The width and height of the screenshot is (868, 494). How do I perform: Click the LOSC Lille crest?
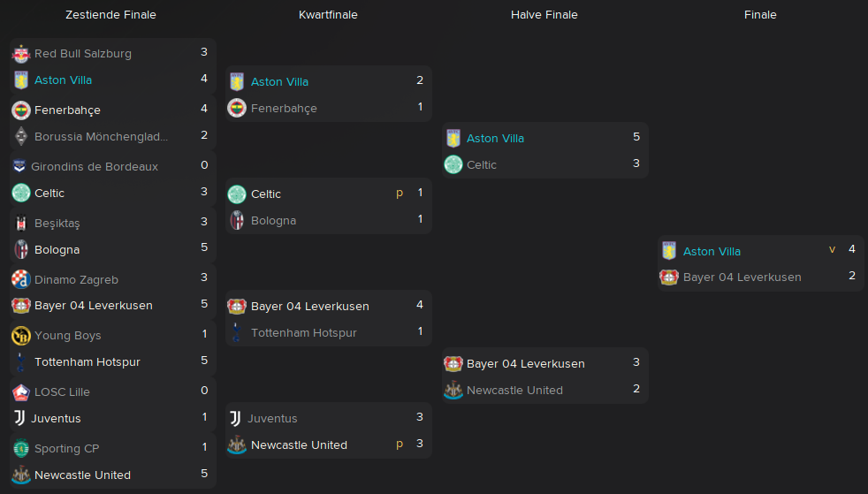coord(21,392)
